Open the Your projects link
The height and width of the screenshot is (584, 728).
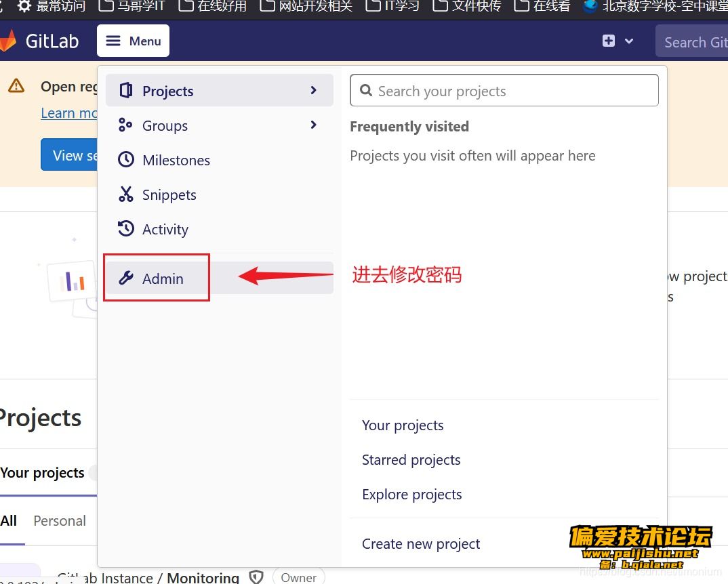pyautogui.click(x=403, y=425)
